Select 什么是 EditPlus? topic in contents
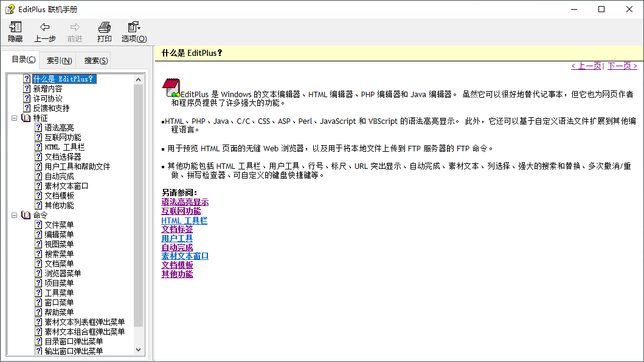Screen dimensions: 644x362 65,78
